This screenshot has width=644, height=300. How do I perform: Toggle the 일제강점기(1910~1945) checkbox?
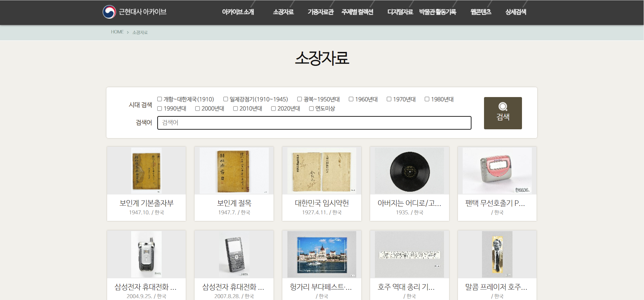click(x=226, y=99)
